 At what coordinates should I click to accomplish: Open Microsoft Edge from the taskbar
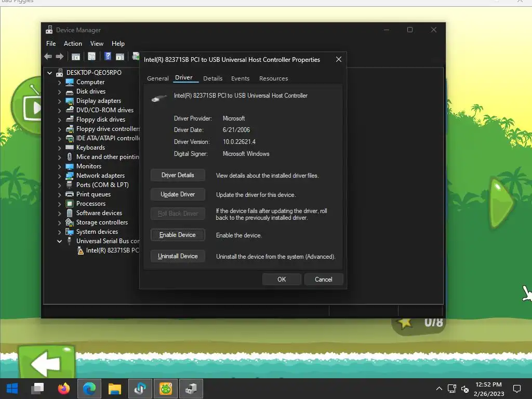[x=89, y=389]
